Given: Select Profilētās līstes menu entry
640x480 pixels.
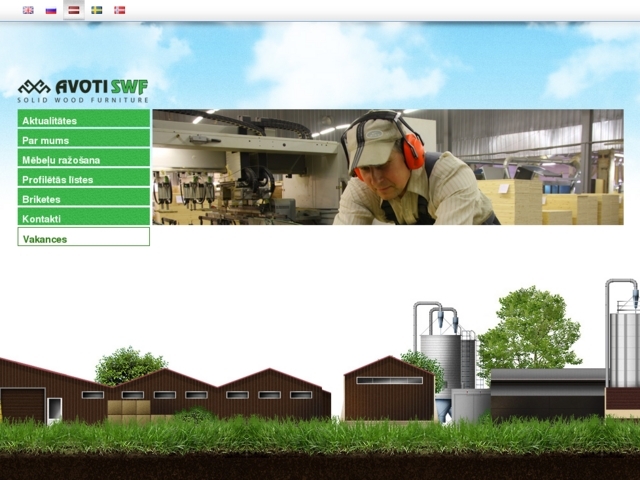Looking at the screenshot, I should pyautogui.click(x=83, y=179).
